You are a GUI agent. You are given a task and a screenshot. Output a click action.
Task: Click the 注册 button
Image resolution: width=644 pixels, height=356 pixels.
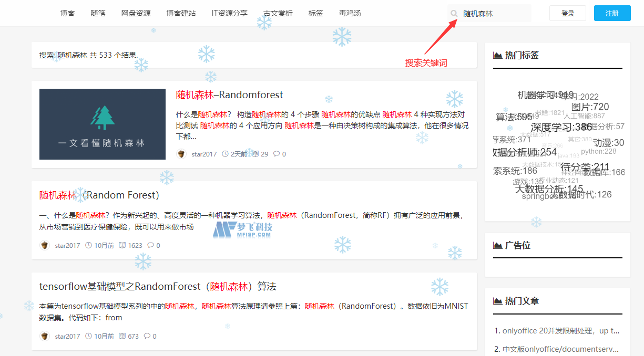[x=612, y=13]
